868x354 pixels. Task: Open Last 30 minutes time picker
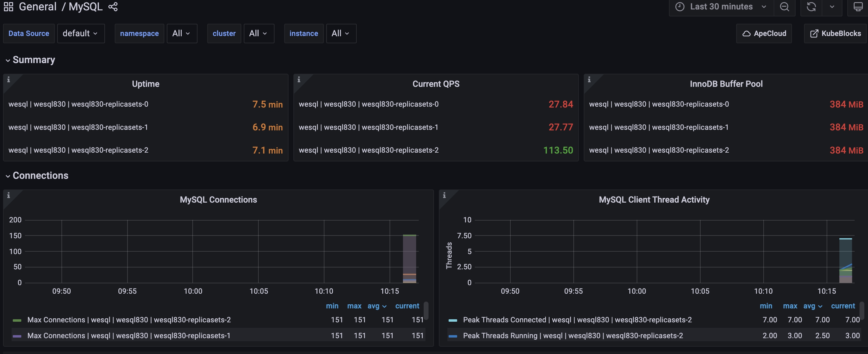pyautogui.click(x=721, y=7)
